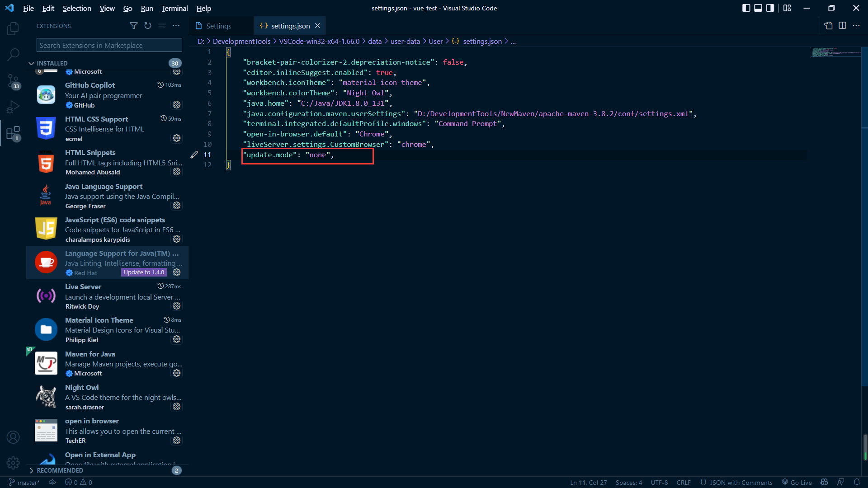
Task: Open the manage gear for Live Server
Action: coord(177,306)
